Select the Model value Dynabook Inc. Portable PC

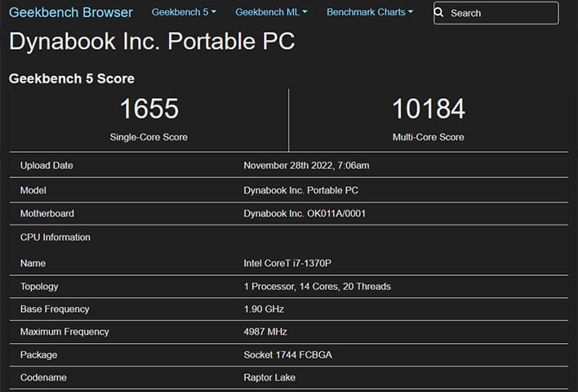(x=300, y=190)
